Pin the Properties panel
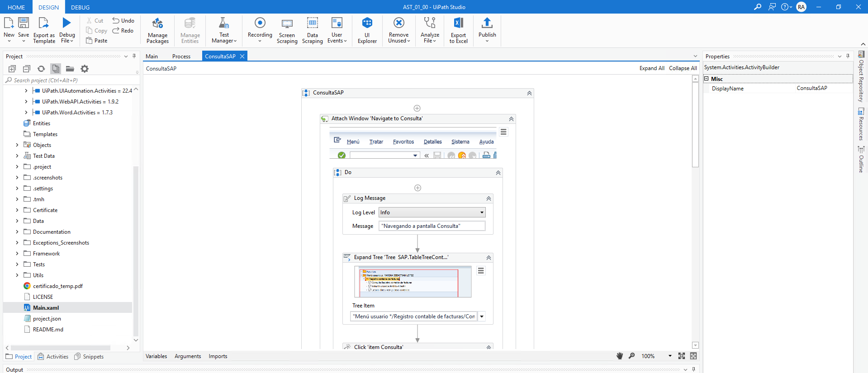The image size is (868, 373). (x=848, y=56)
